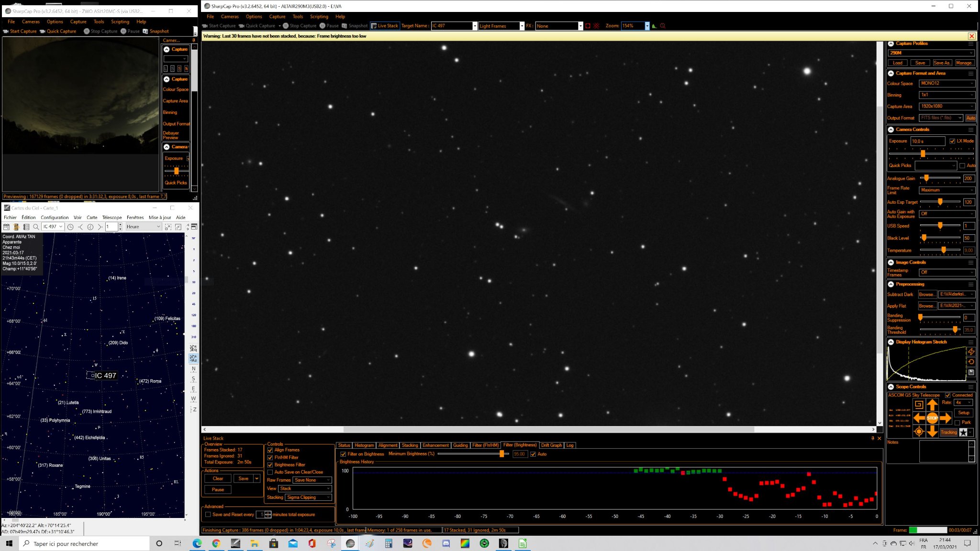Click clock icon in Cartes du Ciel toolbar
Image resolution: width=980 pixels, height=551 pixels.
tap(70, 227)
